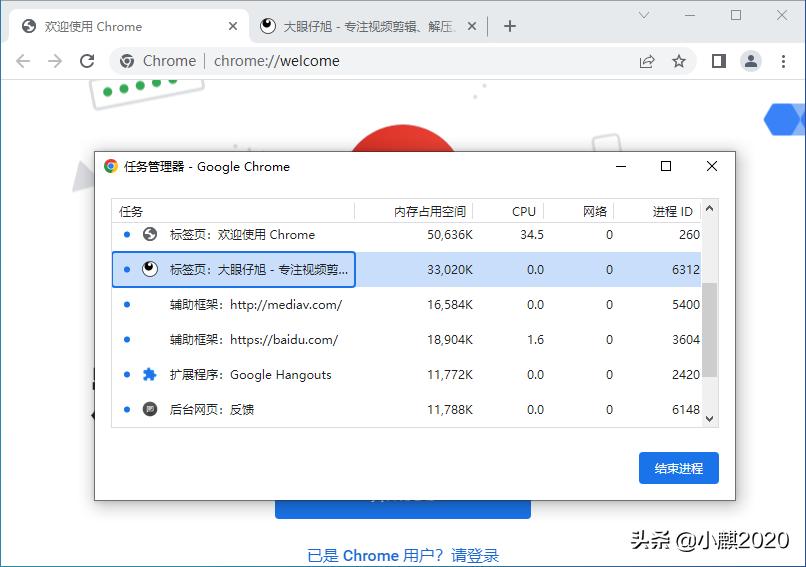Click the 反馈 background page icon
806x567 pixels.
(150, 409)
